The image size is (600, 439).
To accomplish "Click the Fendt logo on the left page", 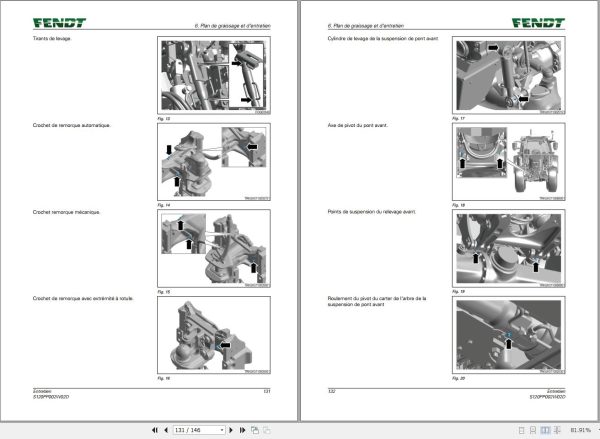I will tap(59, 23).
